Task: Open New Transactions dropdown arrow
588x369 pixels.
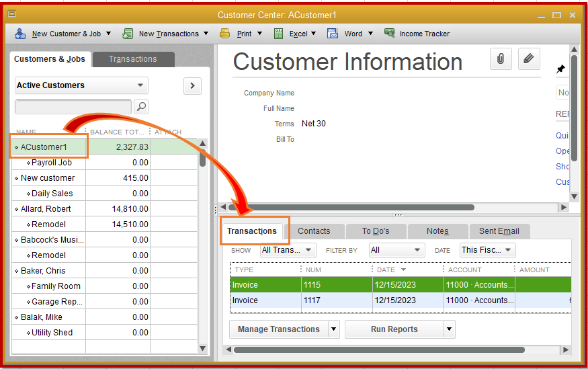Action: coord(206,34)
